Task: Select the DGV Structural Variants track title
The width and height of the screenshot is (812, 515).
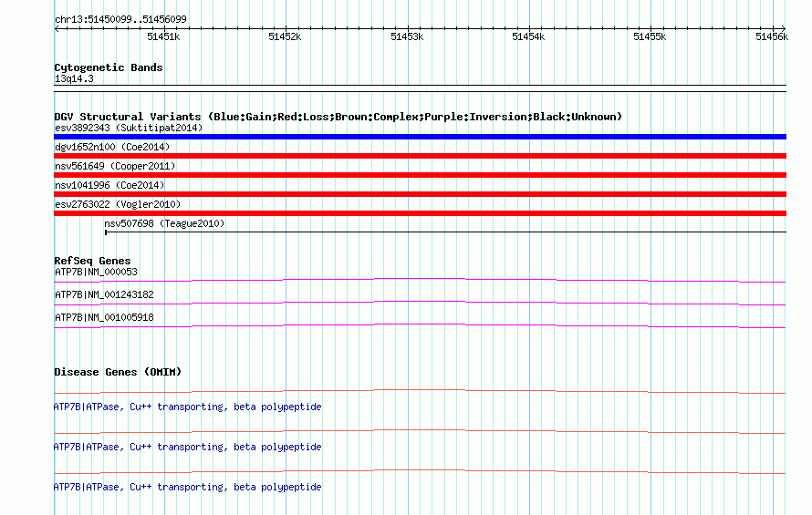Action: (338, 117)
